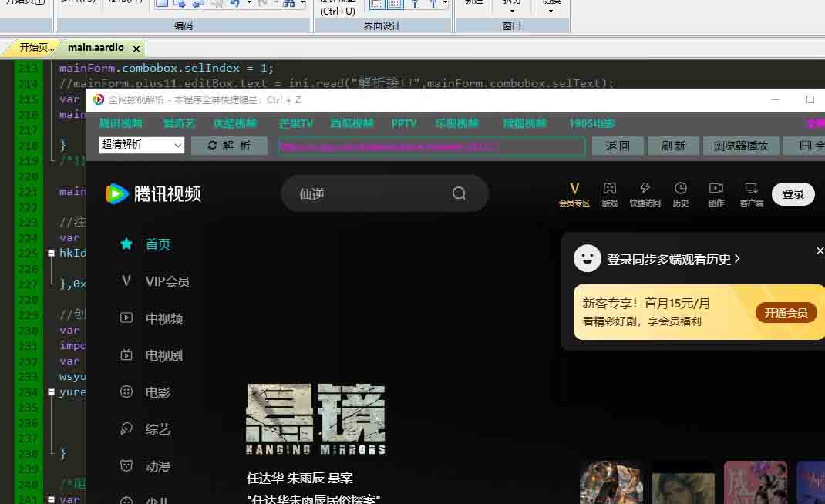This screenshot has width=825, height=504.
Task: Click the VIP会员 sidebar V icon
Action: 126,281
